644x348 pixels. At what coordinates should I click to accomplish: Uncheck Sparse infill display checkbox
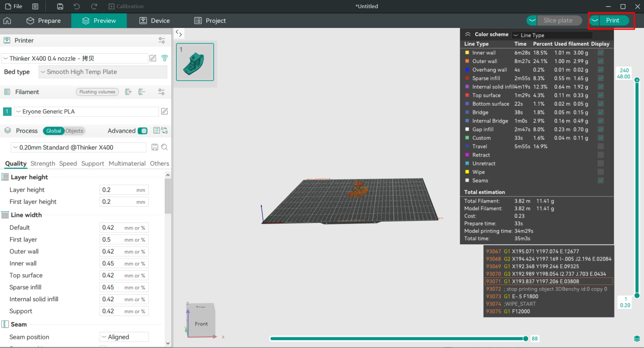[601, 78]
